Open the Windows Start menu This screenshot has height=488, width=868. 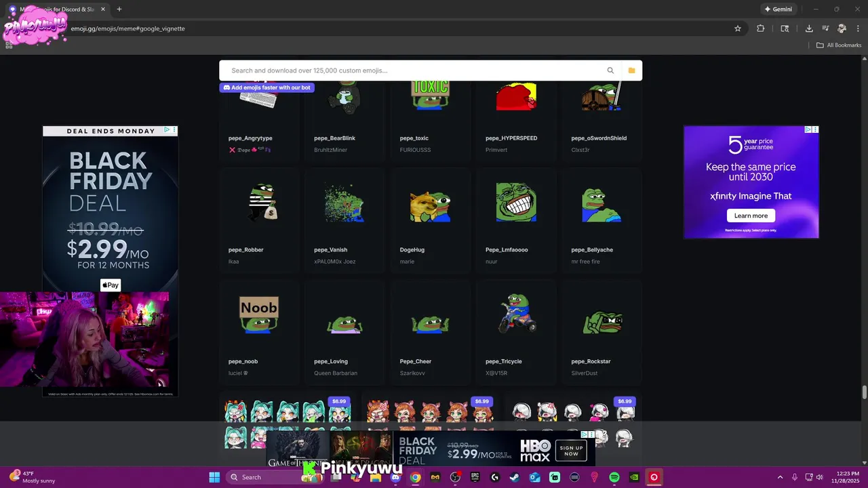point(214,477)
